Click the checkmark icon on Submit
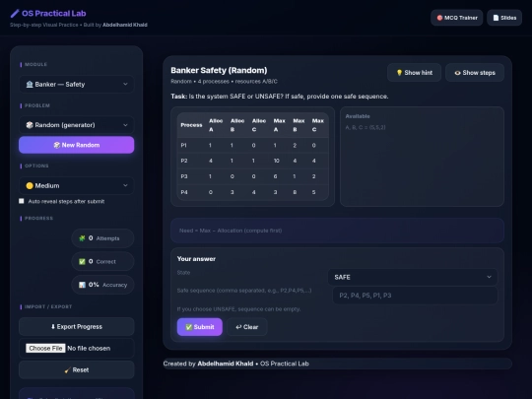532x399 pixels. (x=189, y=327)
